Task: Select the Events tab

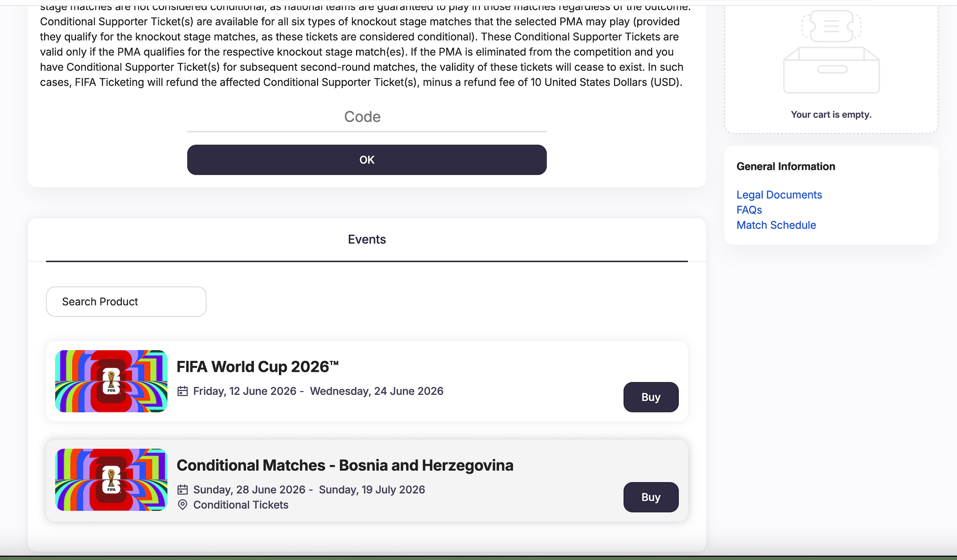Action: coord(367,239)
